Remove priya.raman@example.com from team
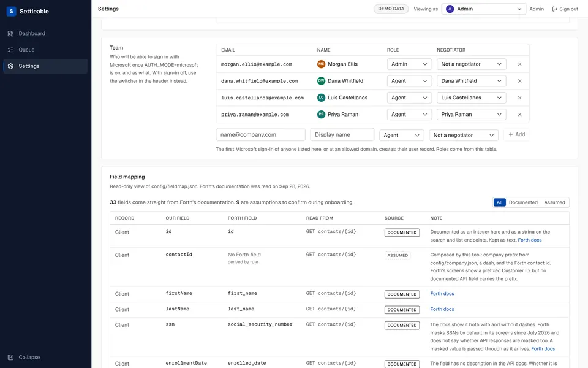The width and height of the screenshot is (588, 368). 520,115
